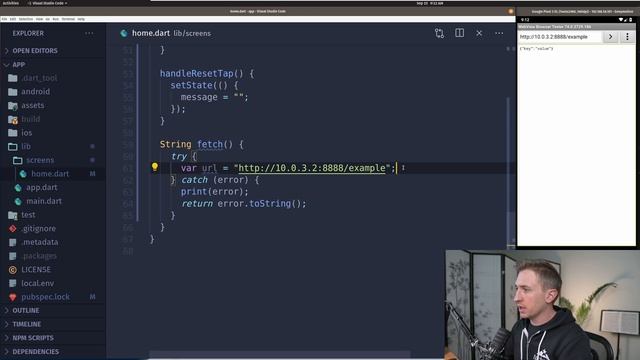Open the View menu
Screen dimensions: 640x360
tap(39, 19)
